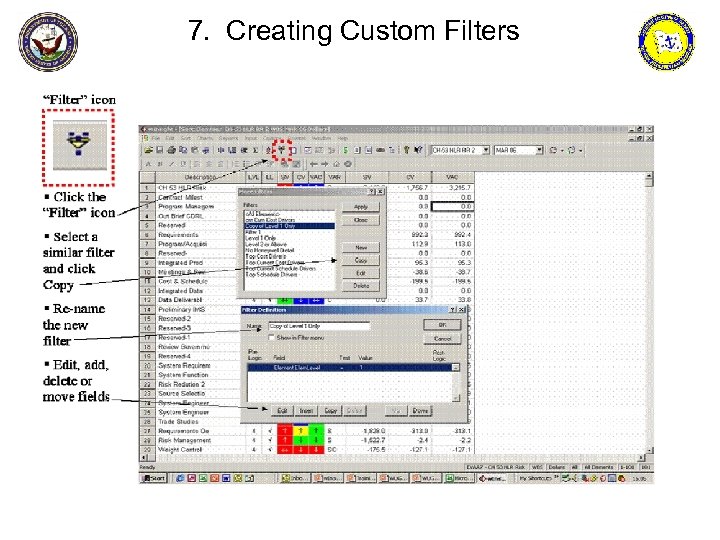Click Copy at bottom of Filter Definition
The height and width of the screenshot is (540, 720).
[331, 411]
